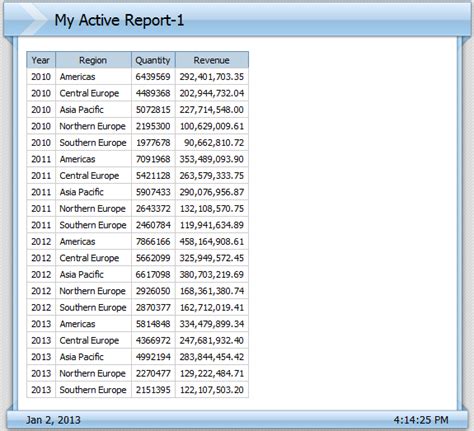Select quantity 2643372
The image size is (474, 431).
coord(153,209)
